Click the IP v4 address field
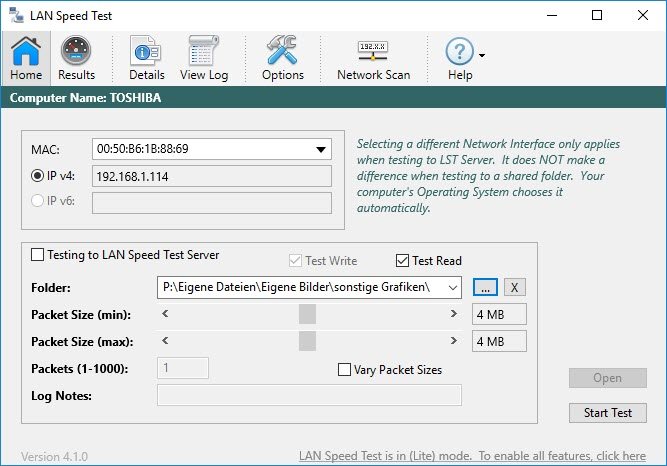667x466 pixels. click(x=212, y=176)
